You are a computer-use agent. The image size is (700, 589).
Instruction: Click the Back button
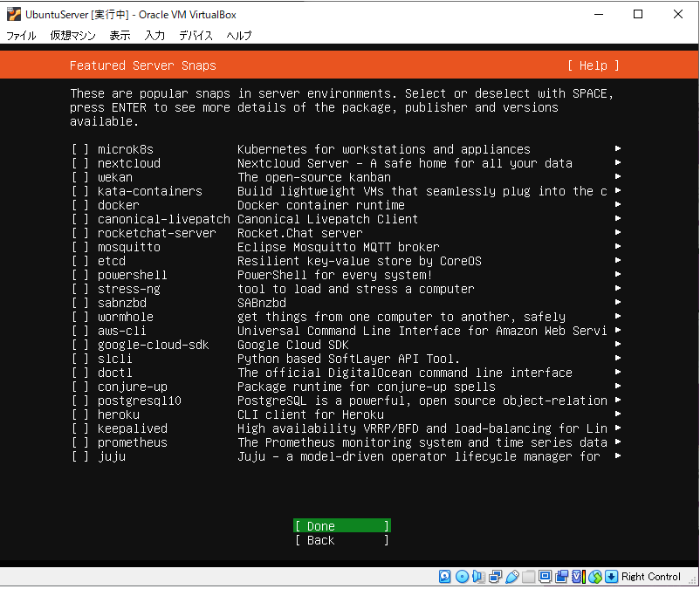point(341,540)
